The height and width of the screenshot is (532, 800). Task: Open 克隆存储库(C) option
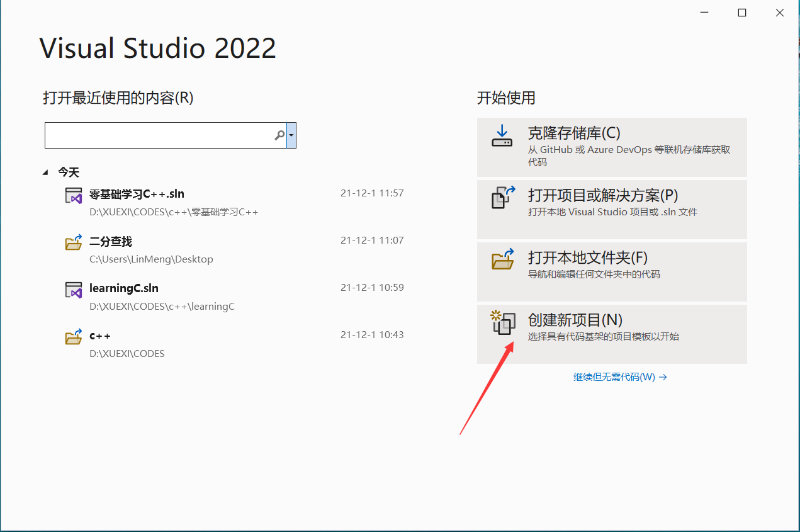612,147
